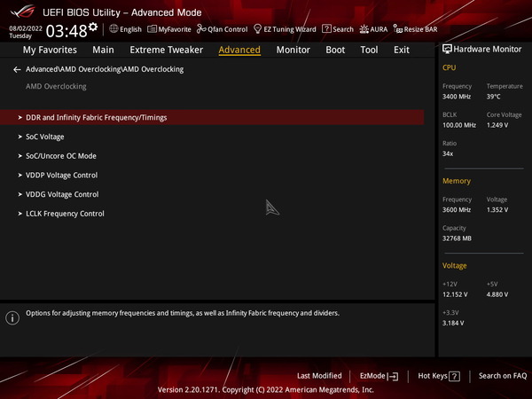Click +3.3V value 3.184 V
This screenshot has width=532, height=399.
point(453,323)
